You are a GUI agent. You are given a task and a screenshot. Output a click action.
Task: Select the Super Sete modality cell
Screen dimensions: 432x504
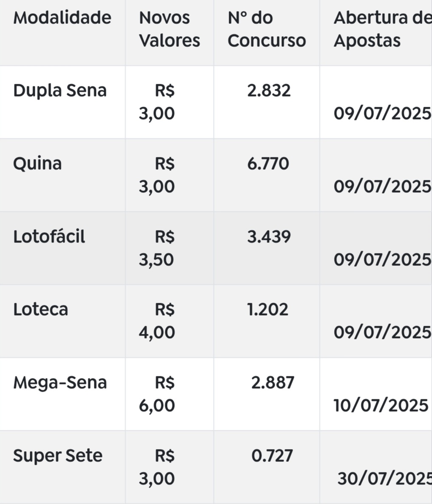(58, 456)
